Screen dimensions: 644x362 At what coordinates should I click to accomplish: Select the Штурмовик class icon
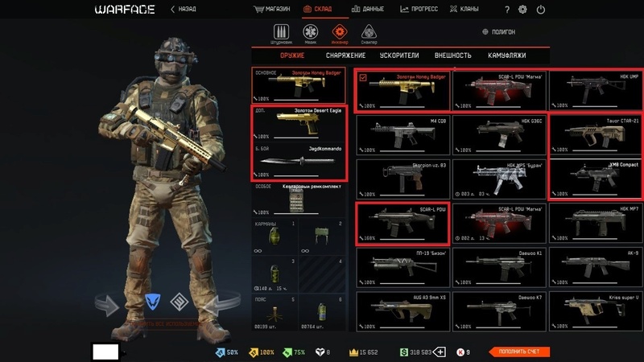[x=281, y=32]
